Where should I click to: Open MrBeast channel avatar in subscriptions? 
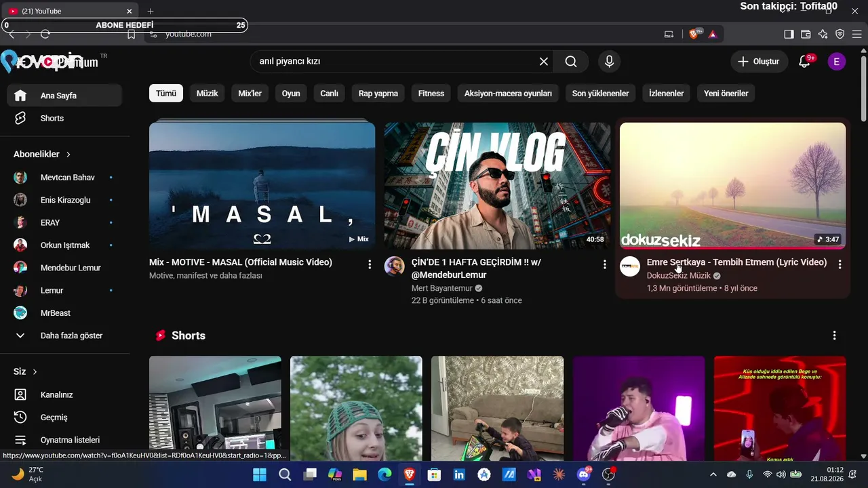(x=20, y=313)
